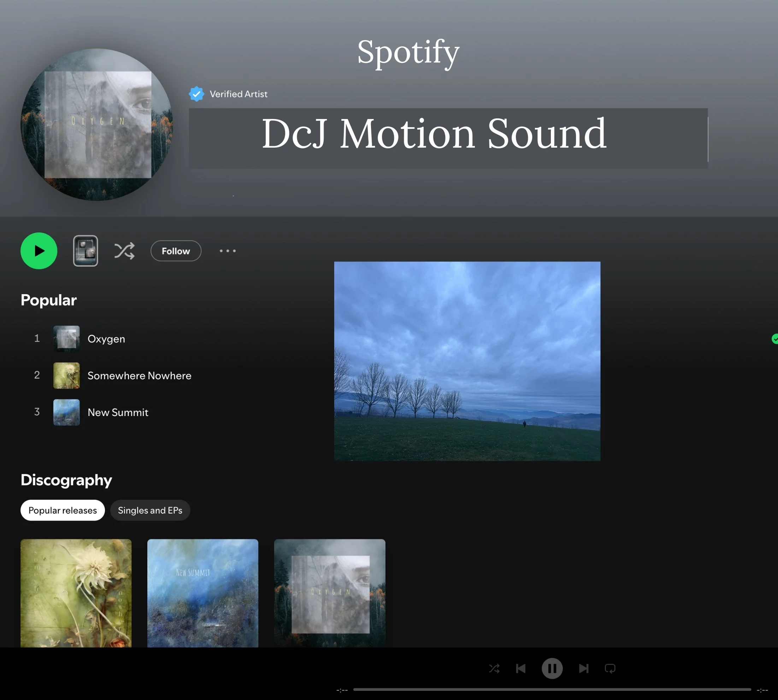Click the Follow button
778x700 pixels.
(176, 251)
